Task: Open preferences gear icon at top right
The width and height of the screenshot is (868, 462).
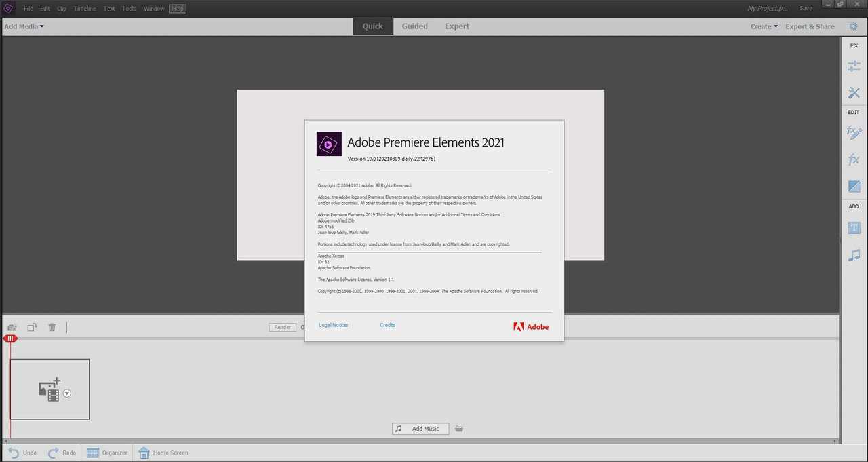Action: click(853, 26)
